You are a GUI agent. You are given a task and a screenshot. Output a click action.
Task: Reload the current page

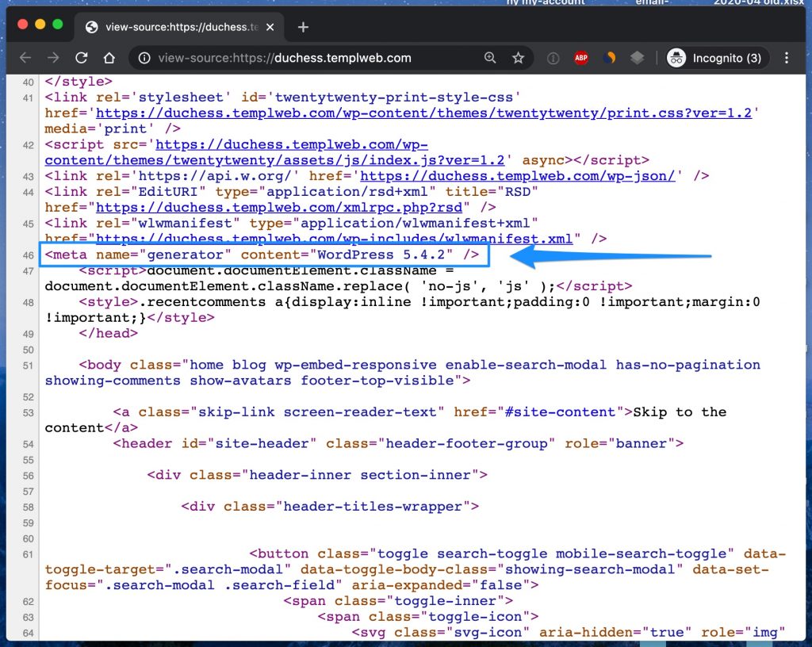point(82,57)
